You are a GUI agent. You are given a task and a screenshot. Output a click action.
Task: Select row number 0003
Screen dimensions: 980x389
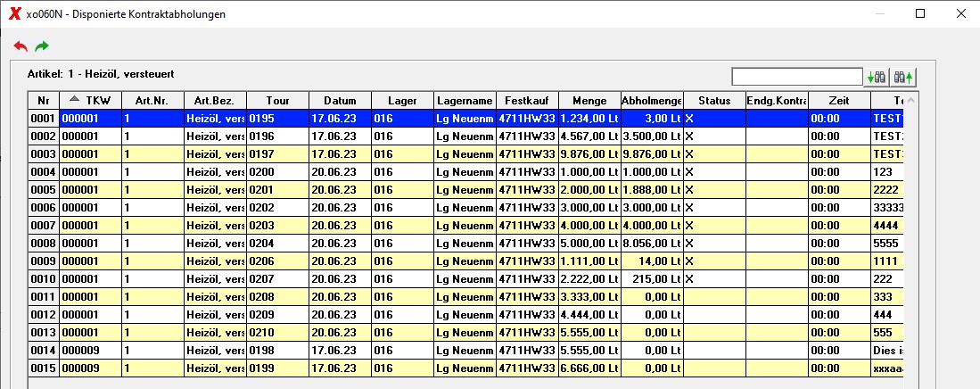pos(44,153)
